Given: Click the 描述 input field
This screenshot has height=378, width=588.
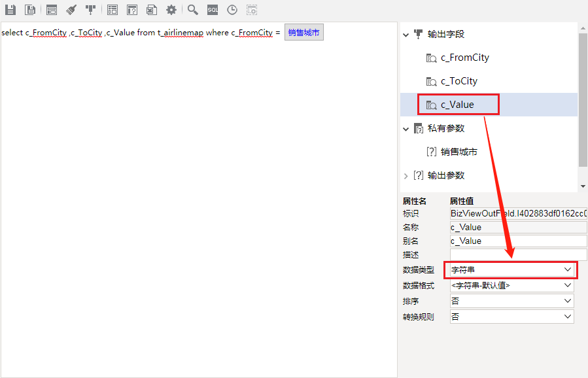Looking at the screenshot, I should 519,254.
